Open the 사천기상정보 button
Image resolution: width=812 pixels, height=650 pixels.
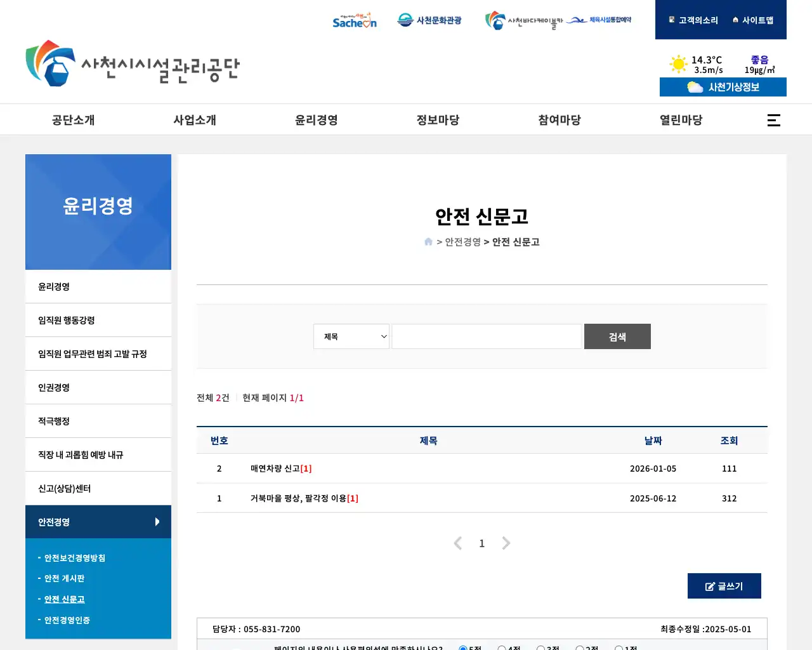click(723, 87)
